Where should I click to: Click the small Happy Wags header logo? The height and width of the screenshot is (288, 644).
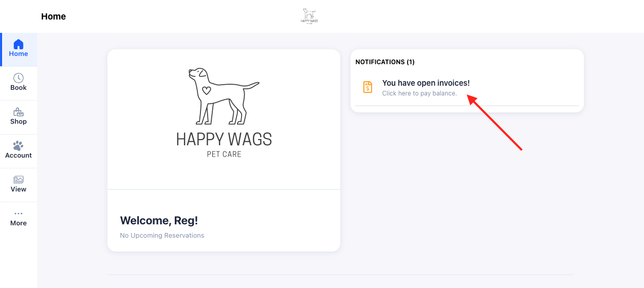point(309,16)
